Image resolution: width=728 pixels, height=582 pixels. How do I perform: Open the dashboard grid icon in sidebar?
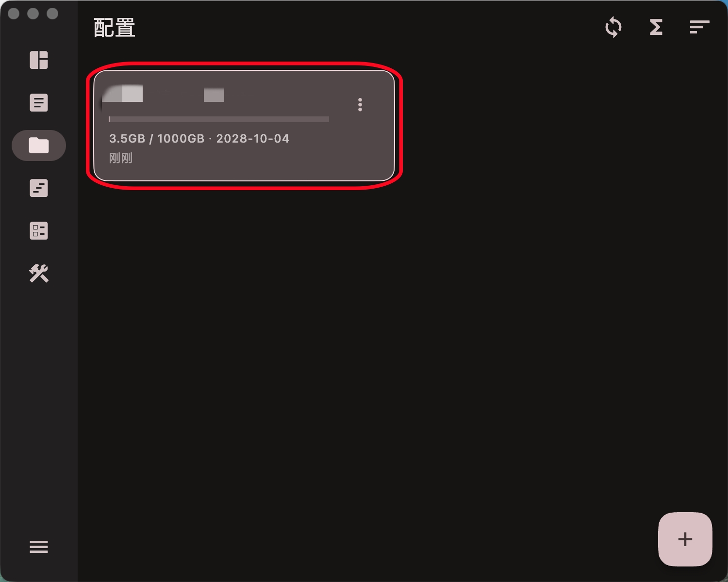pos(39,60)
